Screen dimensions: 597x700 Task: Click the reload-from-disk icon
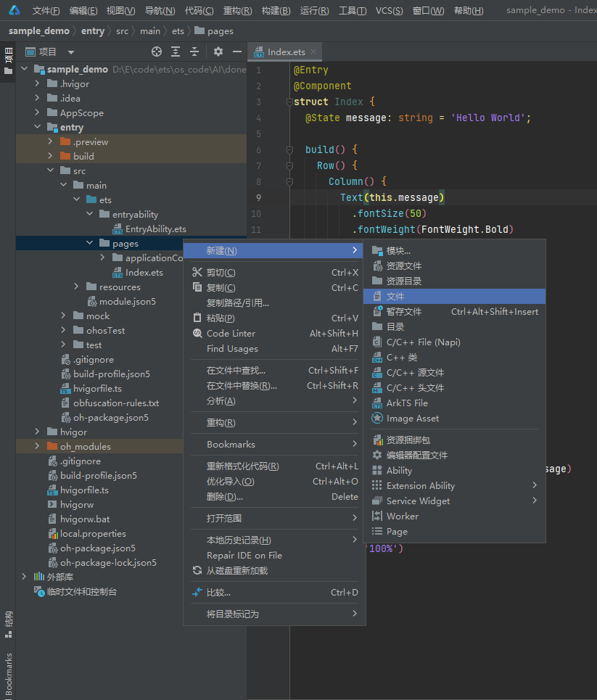click(197, 571)
